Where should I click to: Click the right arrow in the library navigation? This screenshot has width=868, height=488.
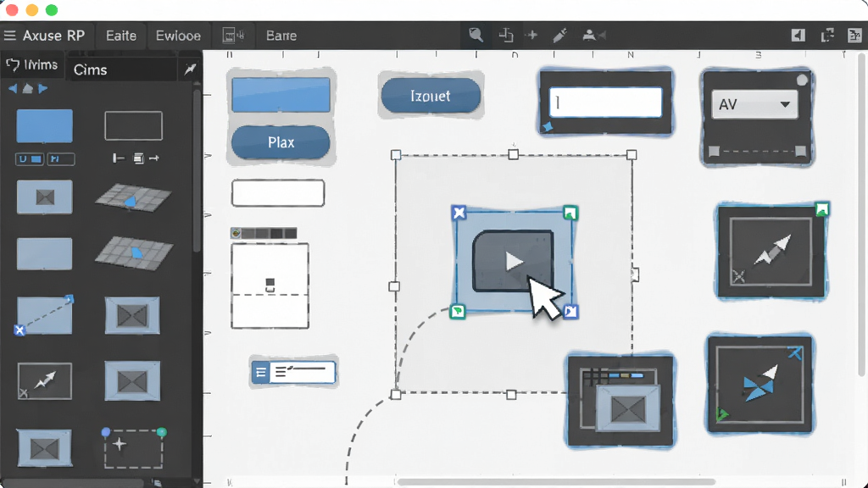click(42, 88)
